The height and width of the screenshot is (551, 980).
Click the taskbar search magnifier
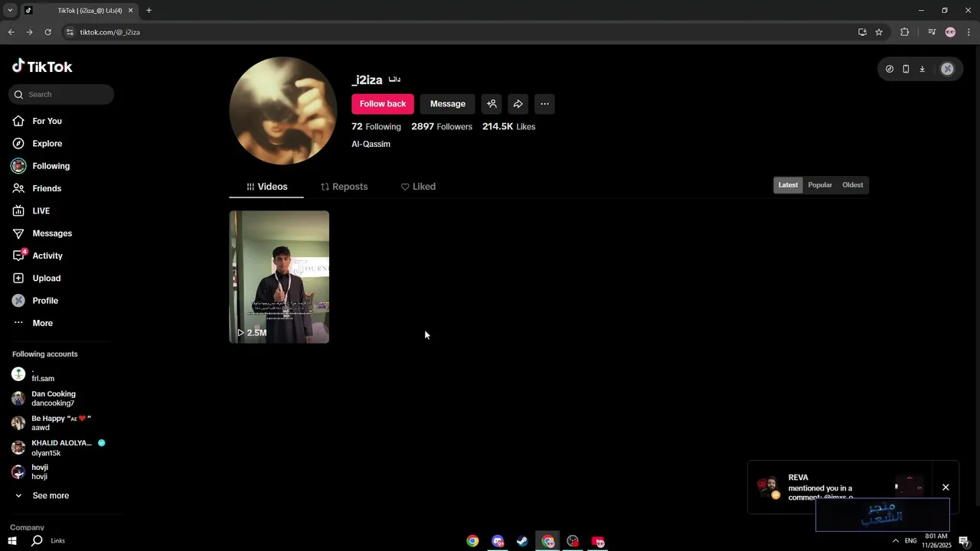(x=37, y=541)
